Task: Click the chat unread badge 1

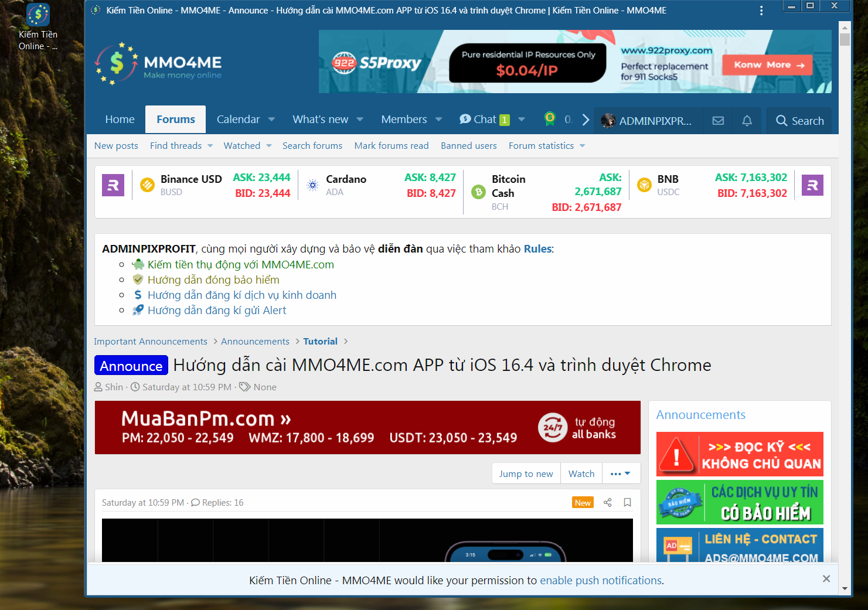Action: 504,120
